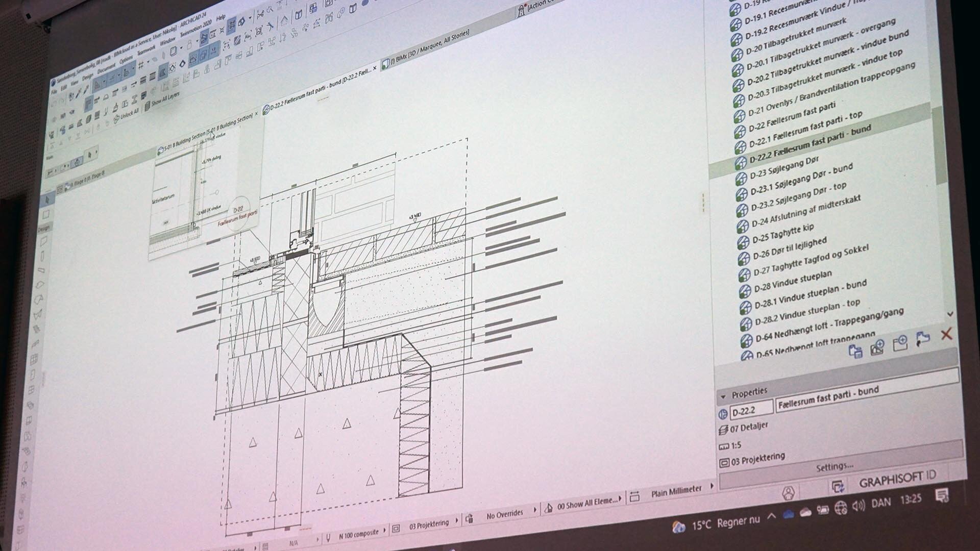Viewport: 980px width, 551px height.
Task: Open the Window menu
Action: coord(168,42)
